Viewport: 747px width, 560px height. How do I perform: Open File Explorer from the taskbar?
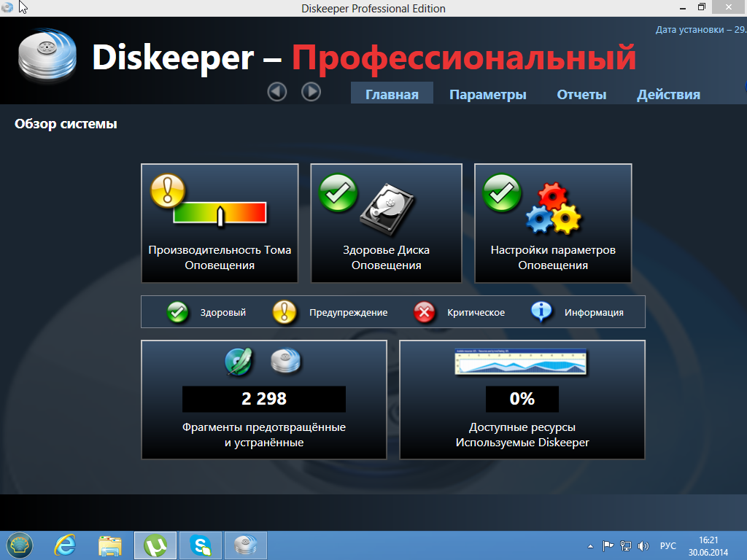[110, 545]
